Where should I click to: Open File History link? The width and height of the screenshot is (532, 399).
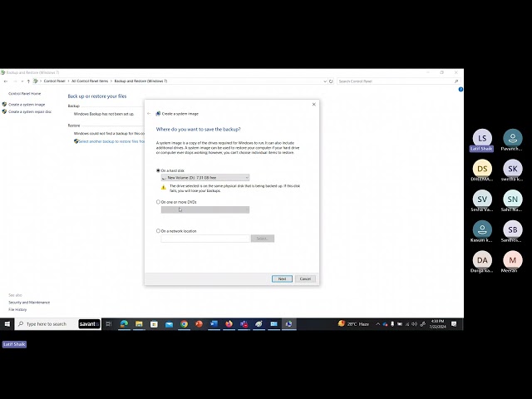pos(17,309)
